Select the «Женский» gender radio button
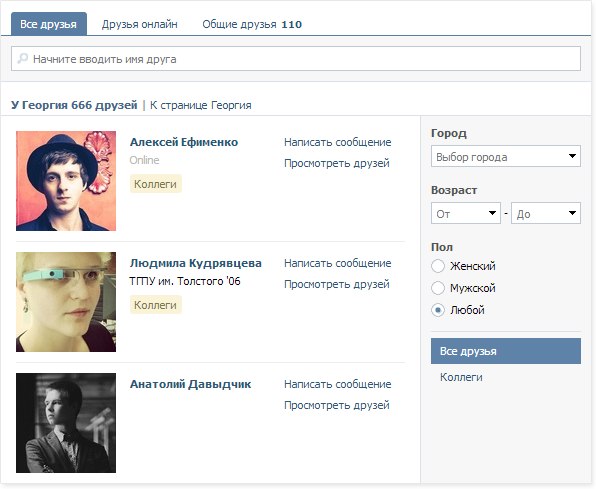The width and height of the screenshot is (596, 489). coord(438,266)
